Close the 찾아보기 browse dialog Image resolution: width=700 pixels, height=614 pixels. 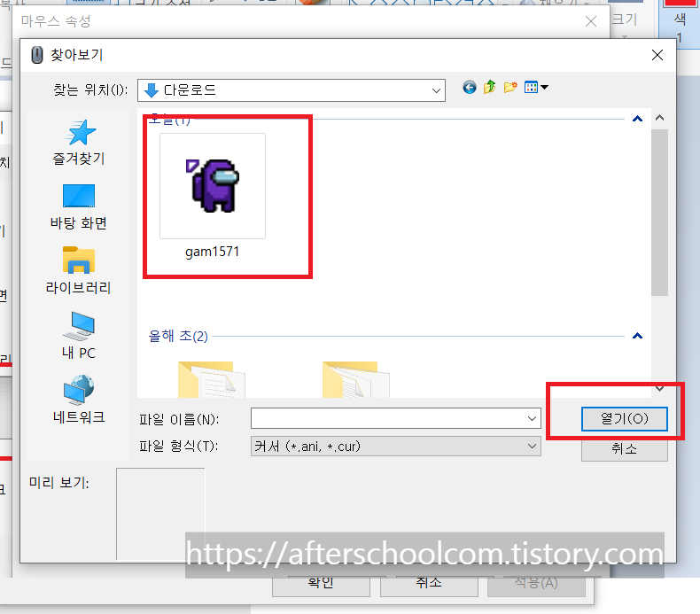(657, 55)
